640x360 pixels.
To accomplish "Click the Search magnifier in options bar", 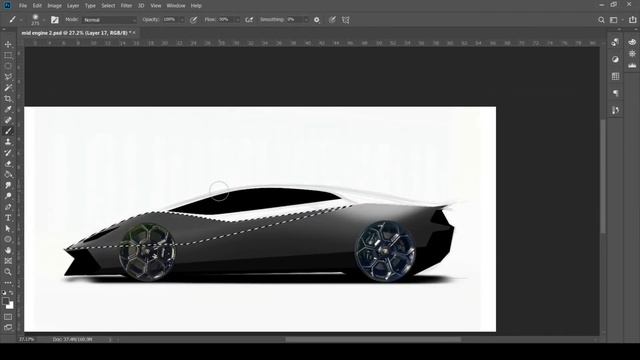I will pos(601,20).
